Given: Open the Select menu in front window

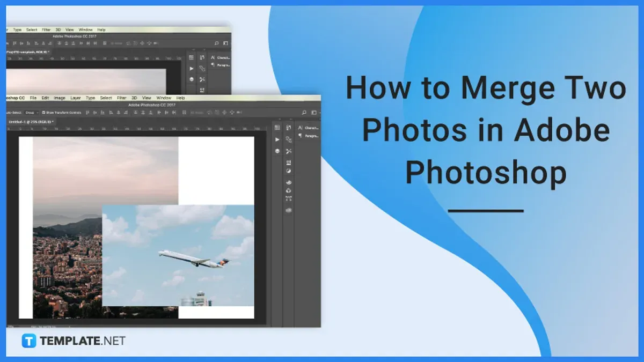Looking at the screenshot, I should 106,98.
